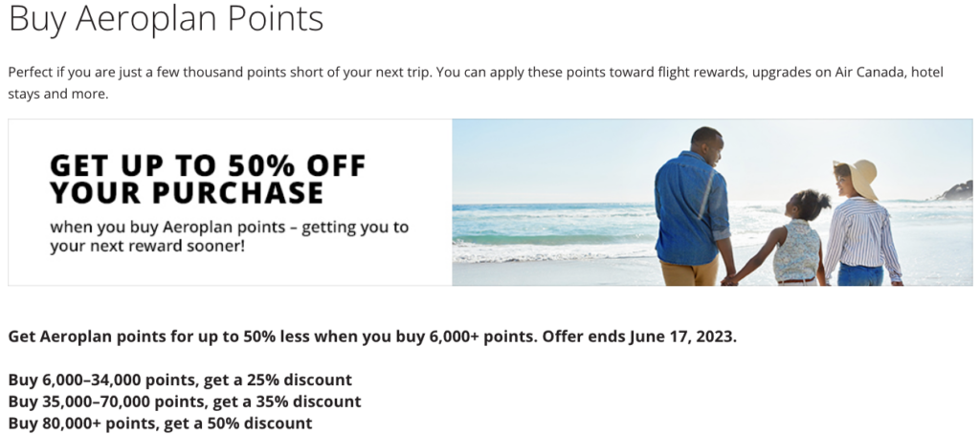Click the "stays and more." line of text
980x435 pixels.
coord(59,95)
